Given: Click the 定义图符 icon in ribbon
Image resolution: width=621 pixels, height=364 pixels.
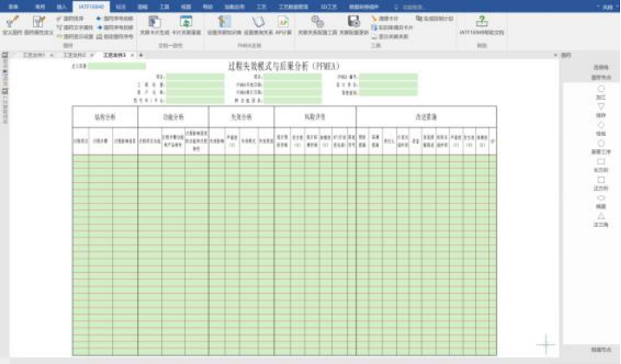Looking at the screenshot, I should 15,21.
